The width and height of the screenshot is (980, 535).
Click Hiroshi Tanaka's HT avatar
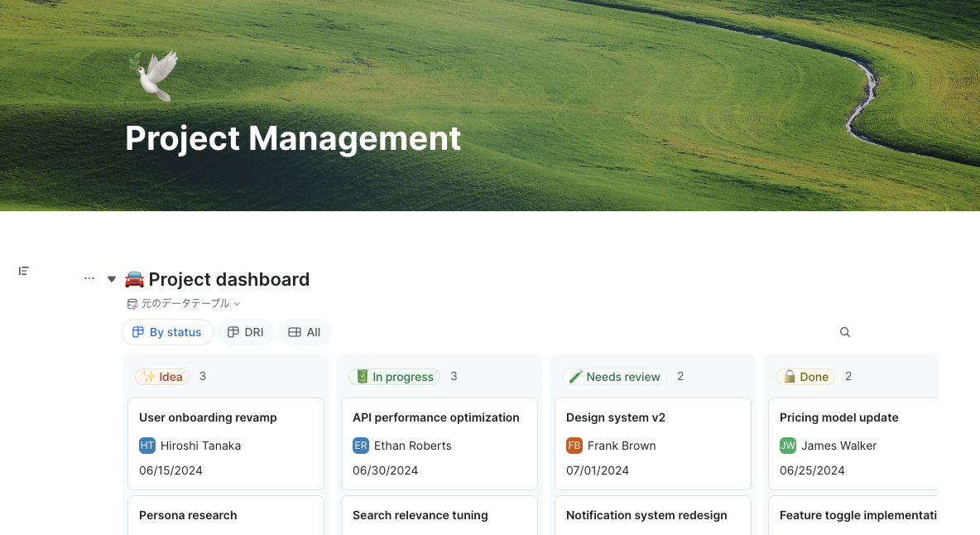click(147, 446)
